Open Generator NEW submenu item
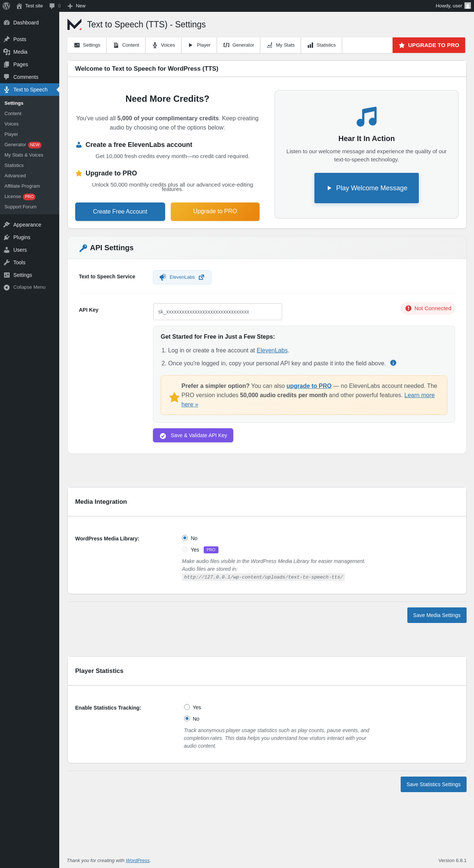The width and height of the screenshot is (474, 868). 30,145
